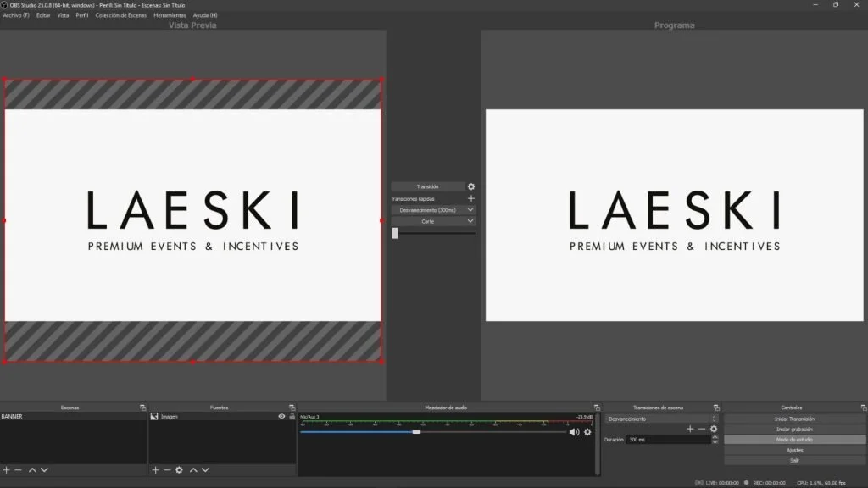868x488 pixels.
Task: Remove the selected source in Fuentes
Action: [x=167, y=469]
